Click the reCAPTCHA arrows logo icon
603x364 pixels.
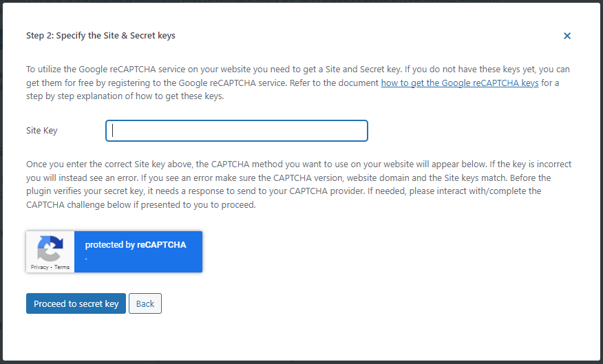tap(50, 248)
